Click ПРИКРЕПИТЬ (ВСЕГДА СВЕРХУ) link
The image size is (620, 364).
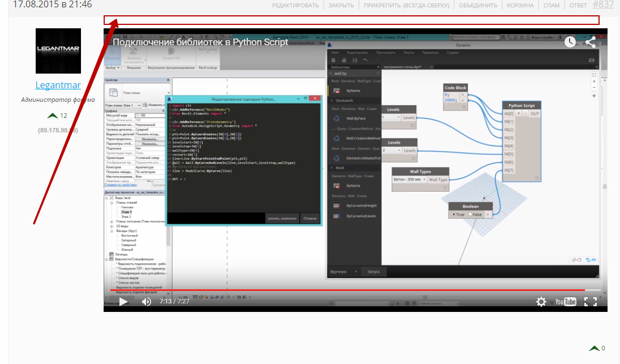click(407, 5)
